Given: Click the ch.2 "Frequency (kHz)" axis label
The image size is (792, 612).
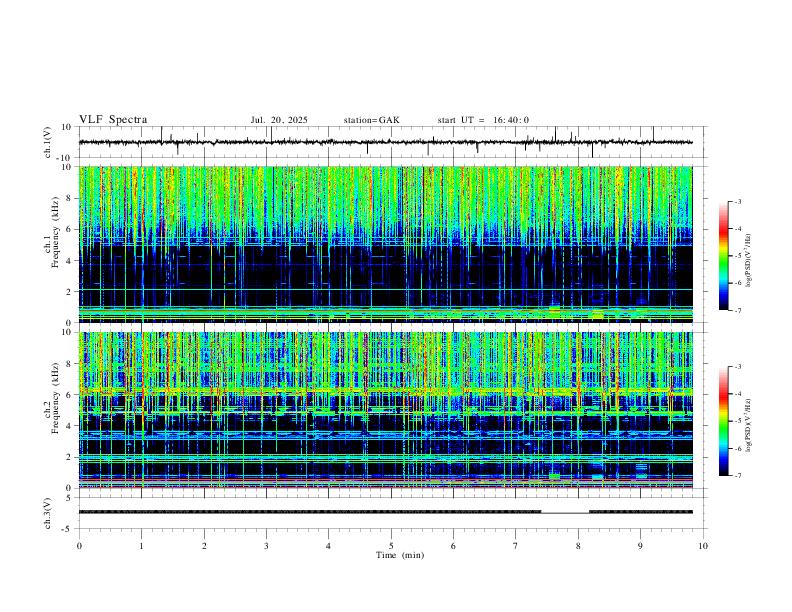Looking at the screenshot, I should pyautogui.click(x=56, y=398).
